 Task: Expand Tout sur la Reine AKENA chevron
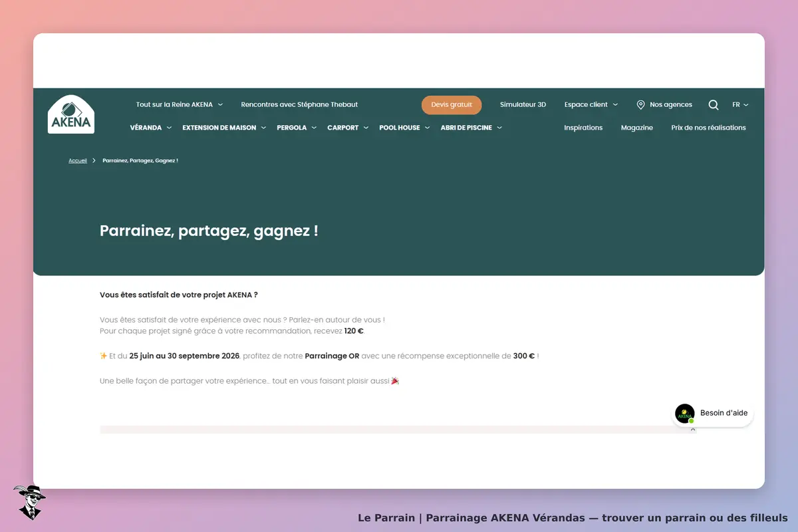(x=220, y=105)
